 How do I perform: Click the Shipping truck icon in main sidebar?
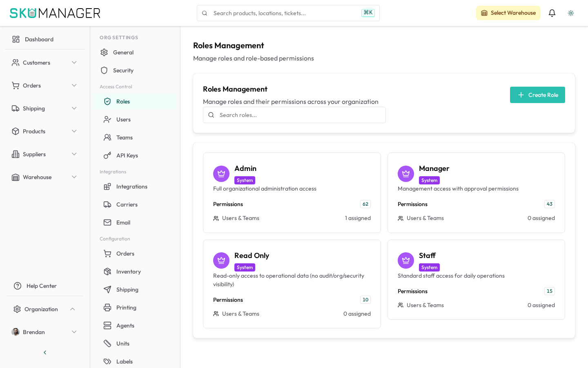coord(16,108)
